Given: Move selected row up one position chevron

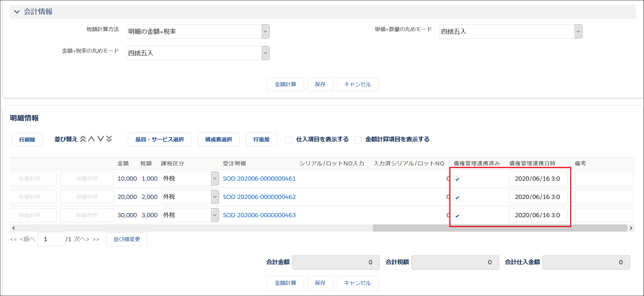Looking at the screenshot, I should [92, 139].
